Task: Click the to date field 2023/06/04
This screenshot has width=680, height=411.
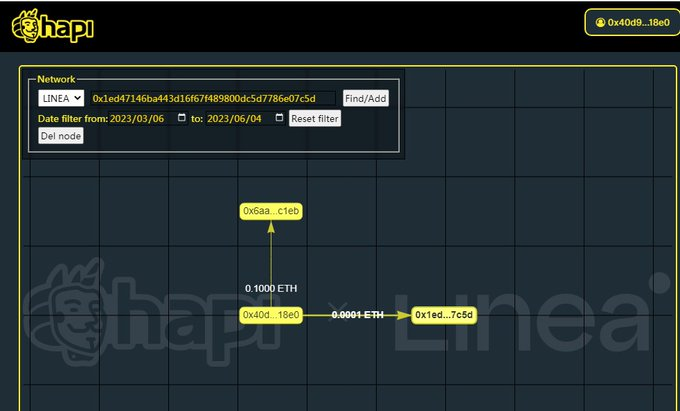Action: coord(245,119)
